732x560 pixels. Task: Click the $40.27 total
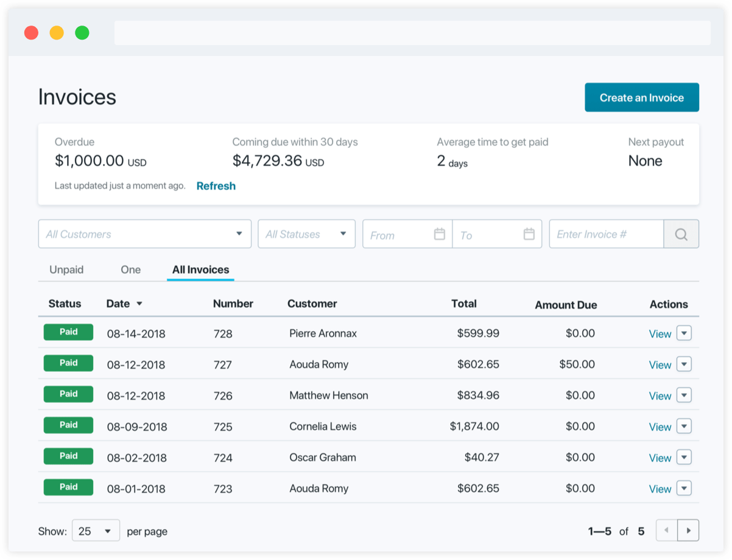[x=482, y=458]
